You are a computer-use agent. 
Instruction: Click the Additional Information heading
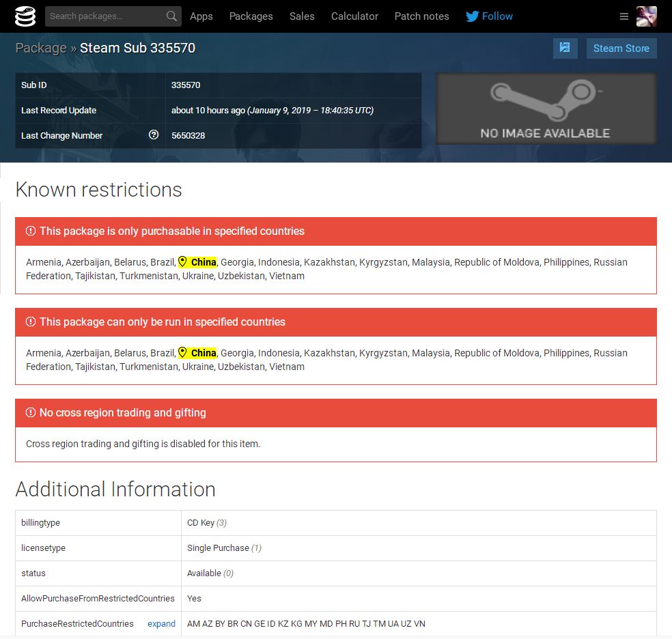click(x=115, y=489)
